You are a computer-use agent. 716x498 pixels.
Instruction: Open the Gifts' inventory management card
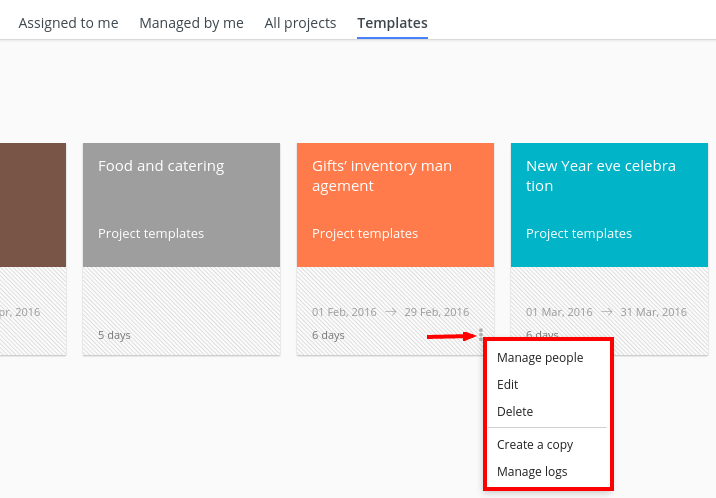(395, 249)
